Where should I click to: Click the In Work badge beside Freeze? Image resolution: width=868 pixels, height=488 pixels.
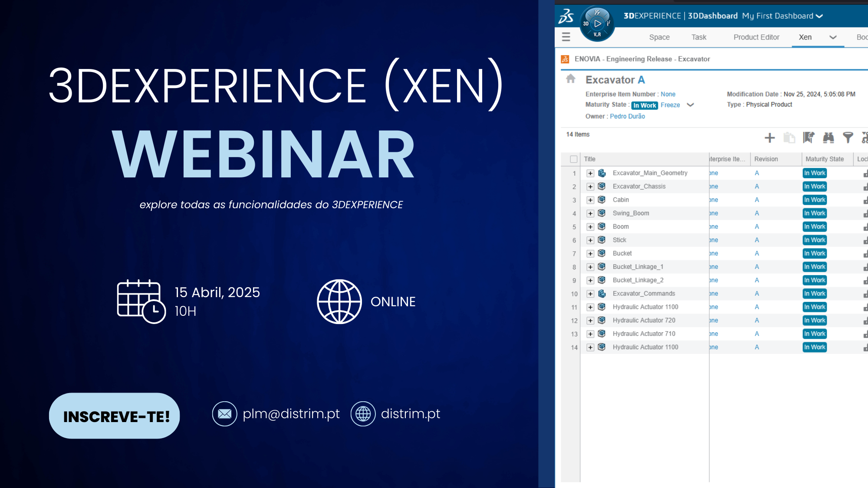[645, 105]
